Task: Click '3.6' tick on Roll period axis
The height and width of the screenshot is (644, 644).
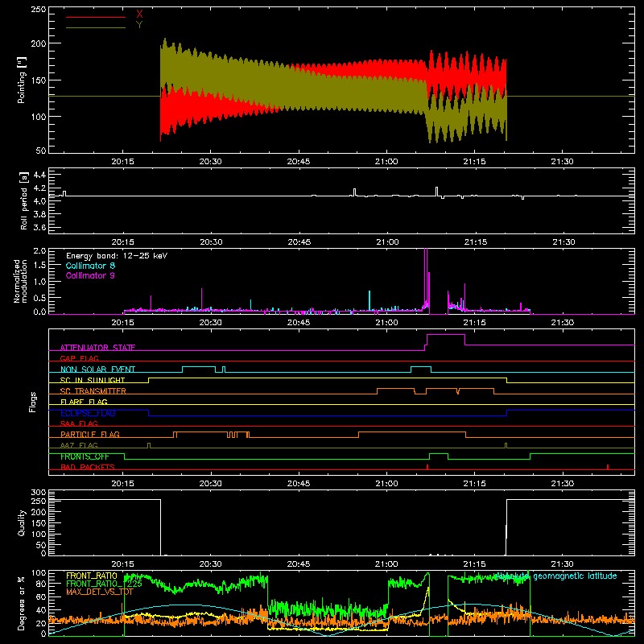Action: tap(39, 228)
